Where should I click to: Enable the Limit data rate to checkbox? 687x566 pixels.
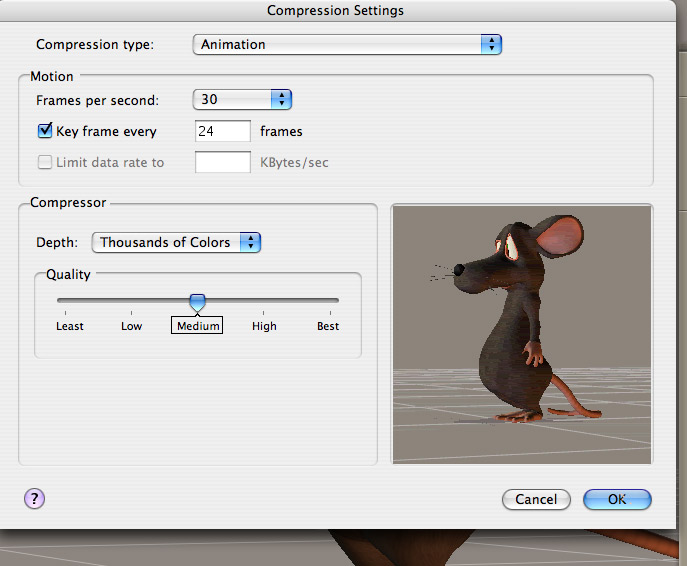[45, 161]
